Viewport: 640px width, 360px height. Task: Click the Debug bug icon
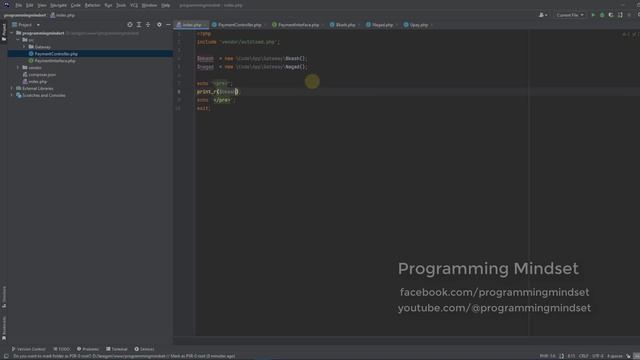(x=602, y=15)
